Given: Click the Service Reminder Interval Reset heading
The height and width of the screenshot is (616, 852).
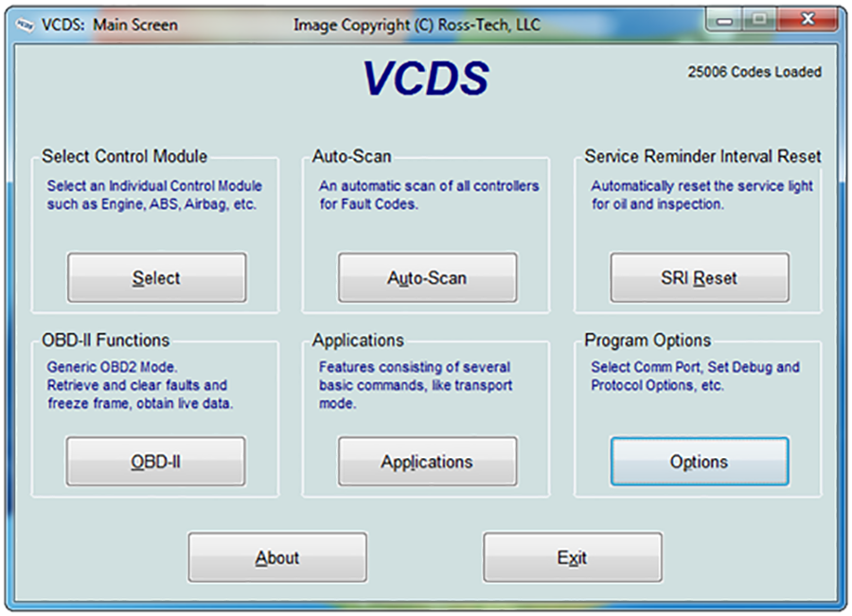Looking at the screenshot, I should pos(701,156).
